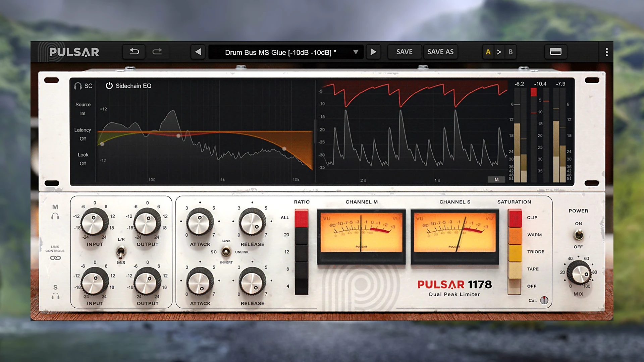Image resolution: width=644 pixels, height=362 pixels.
Task: Turn saturation OFF button
Action: [515, 287]
